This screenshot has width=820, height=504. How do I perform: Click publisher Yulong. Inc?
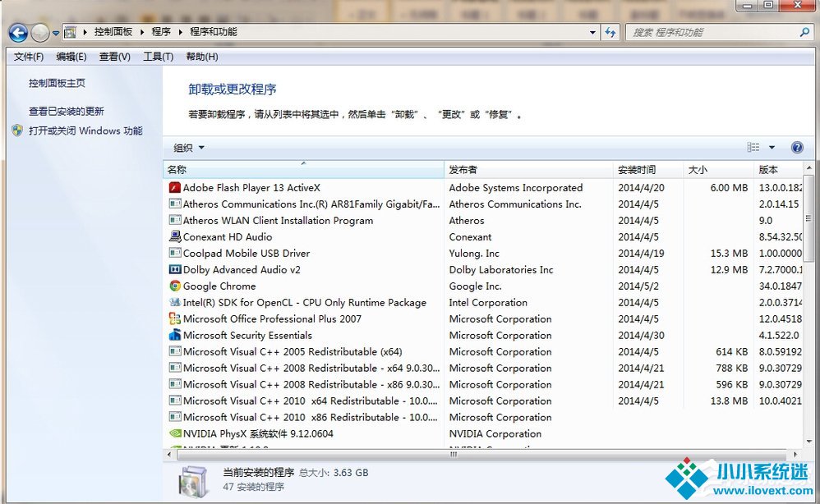pyautogui.click(x=474, y=254)
